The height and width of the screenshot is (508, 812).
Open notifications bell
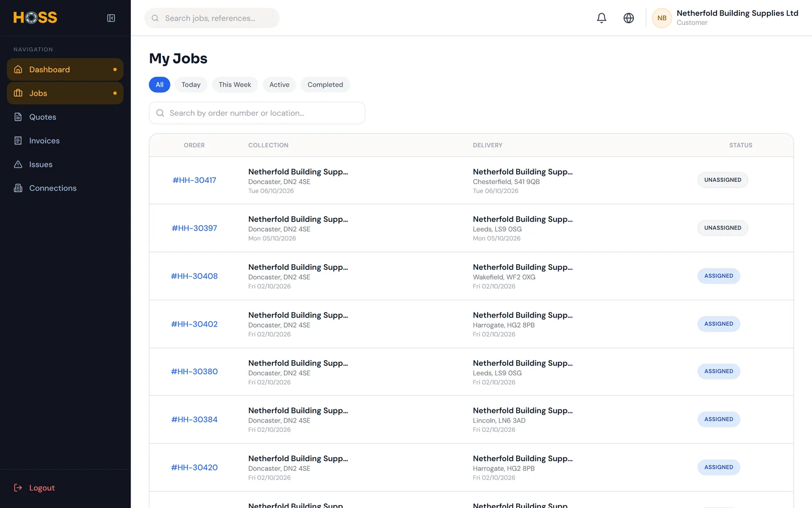coord(601,18)
